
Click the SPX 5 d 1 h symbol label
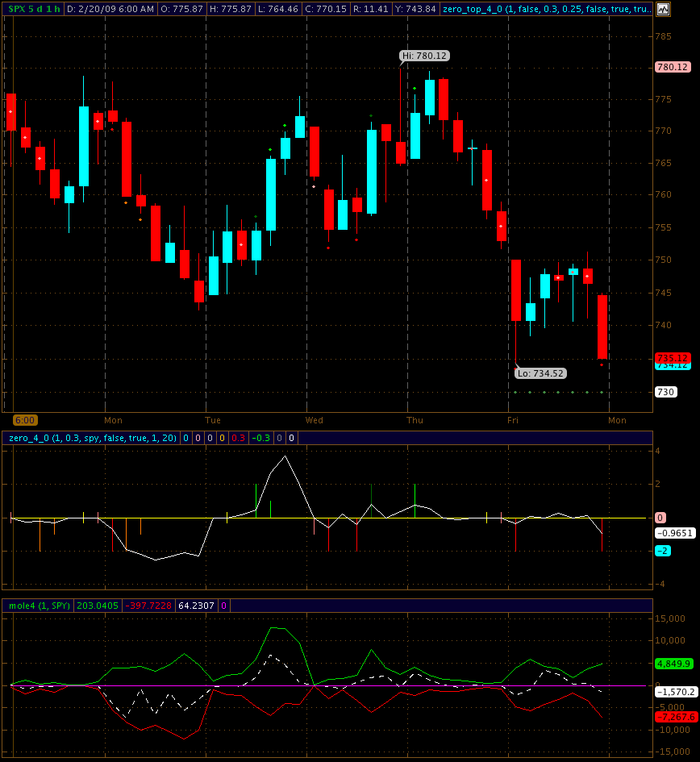[34, 10]
